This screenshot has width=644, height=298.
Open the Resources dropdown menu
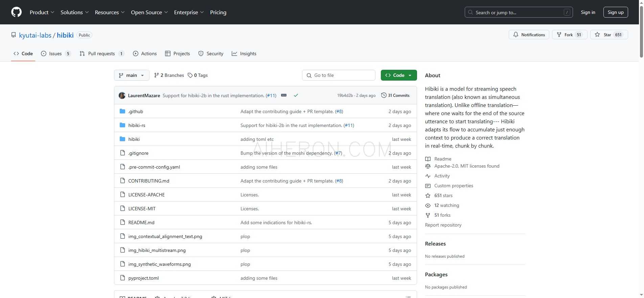coord(110,12)
